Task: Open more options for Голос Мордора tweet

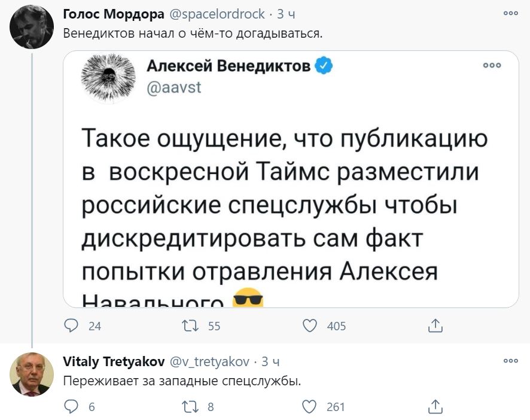Action: [510, 13]
